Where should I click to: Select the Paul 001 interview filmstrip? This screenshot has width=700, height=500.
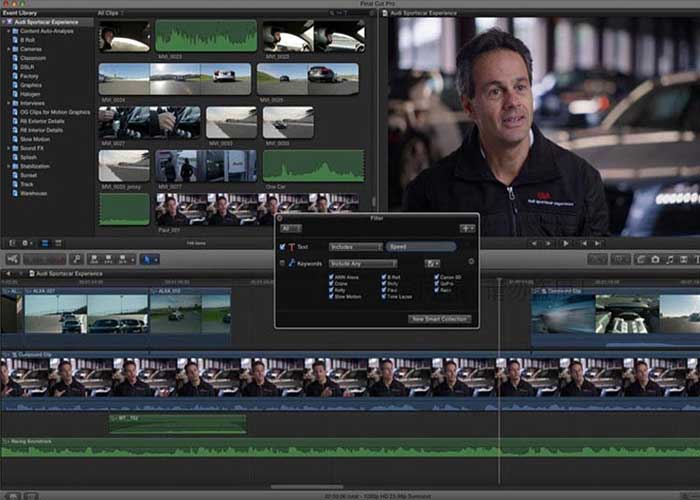coord(257,210)
